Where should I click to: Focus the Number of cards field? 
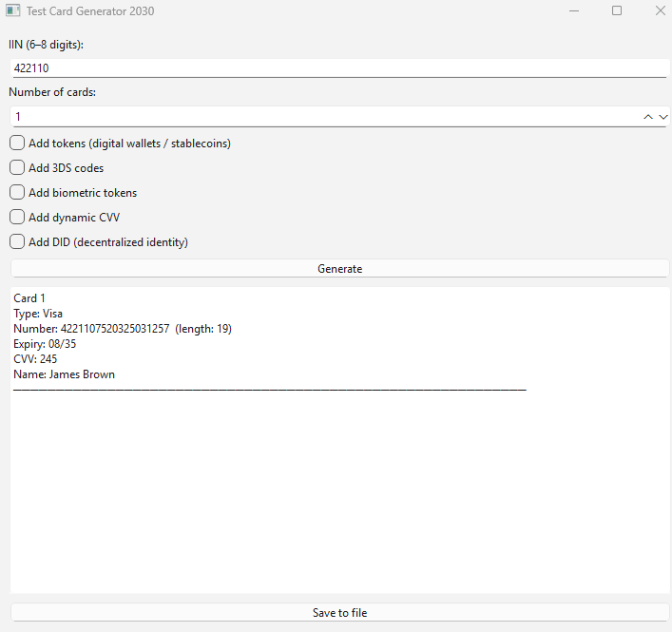(x=323, y=117)
